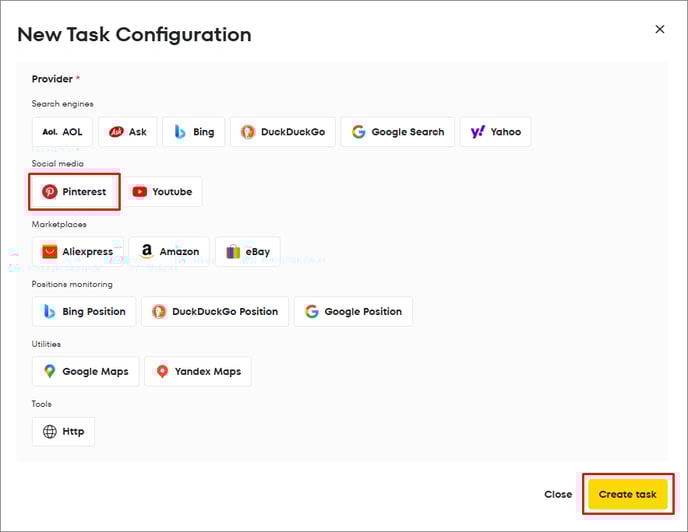
Task: Click the Create task button
Action: click(628, 494)
